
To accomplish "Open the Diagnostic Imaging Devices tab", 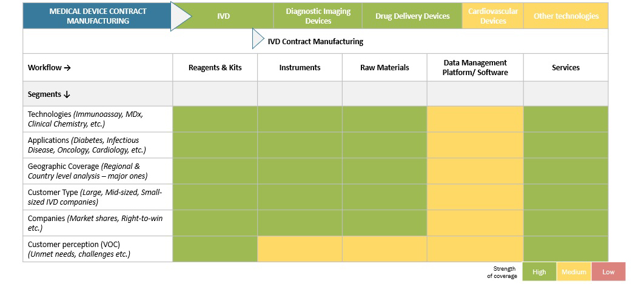I will click(318, 16).
